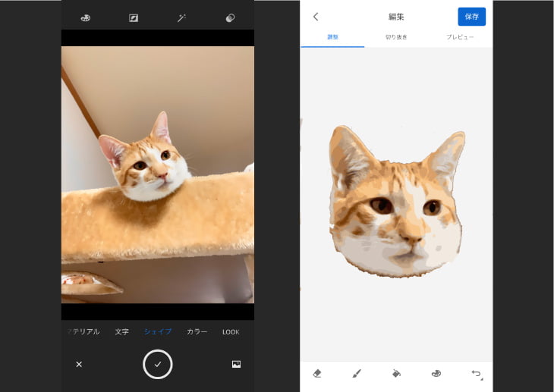The height and width of the screenshot is (392, 554).
Task: Tap the framed-image icon in top toolbar
Action: point(134,18)
